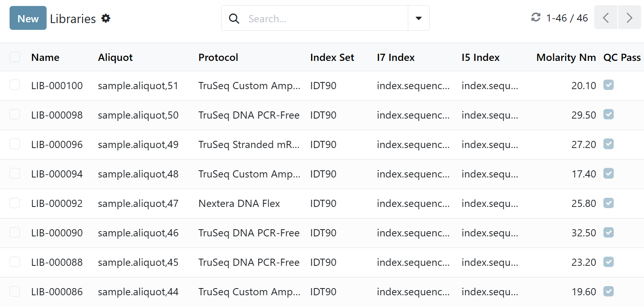Viewport: 644px width, 306px height.
Task: Select the row checkbox for LIB-000098
Action: pos(15,114)
